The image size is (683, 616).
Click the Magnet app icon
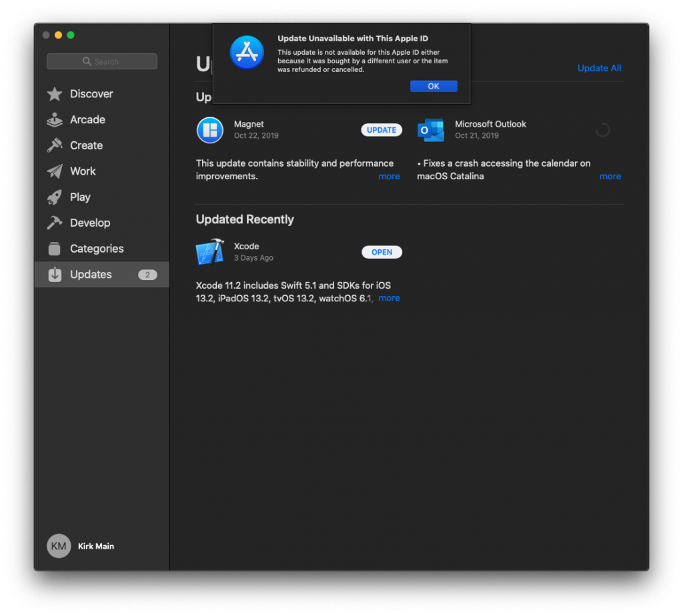pyautogui.click(x=210, y=130)
